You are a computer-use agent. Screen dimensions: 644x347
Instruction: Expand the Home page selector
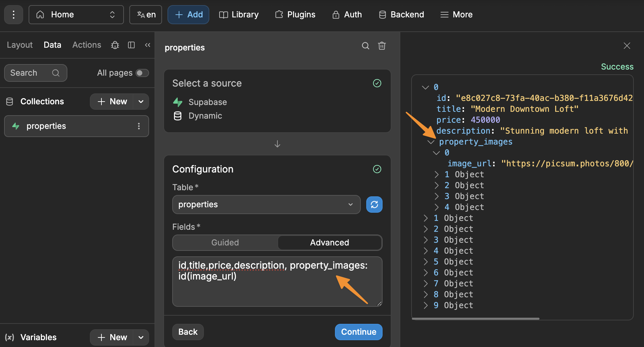[x=76, y=15]
